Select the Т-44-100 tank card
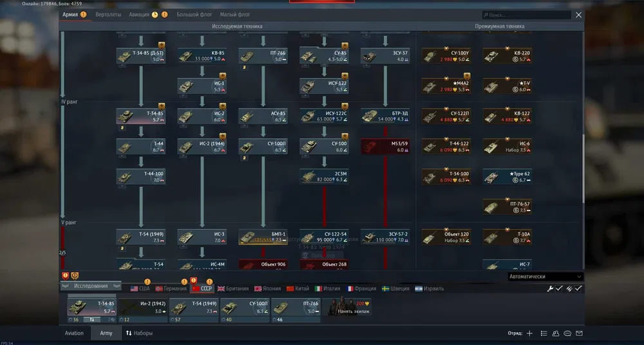The image size is (644, 345). tap(141, 176)
